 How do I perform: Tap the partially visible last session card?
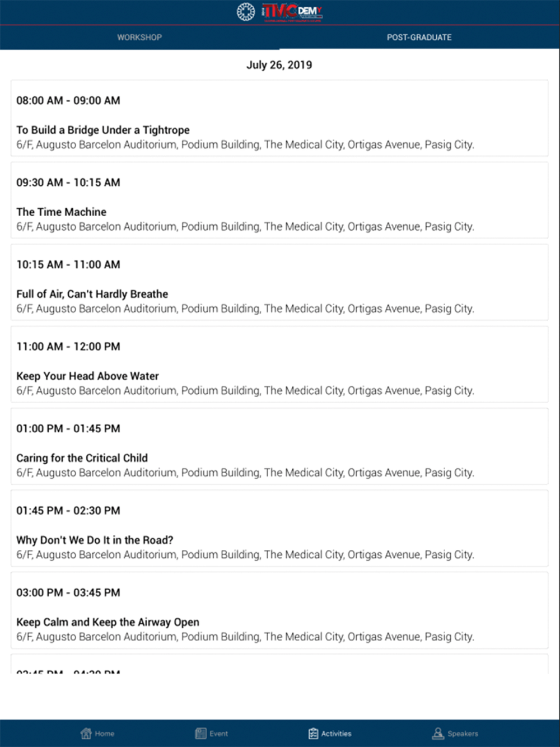279,664
